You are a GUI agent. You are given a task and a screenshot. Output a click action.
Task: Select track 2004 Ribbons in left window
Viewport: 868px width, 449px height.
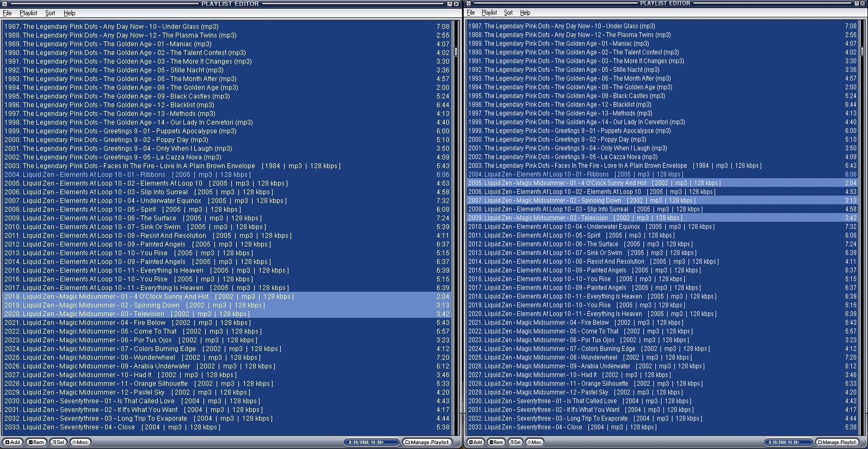pos(227,174)
